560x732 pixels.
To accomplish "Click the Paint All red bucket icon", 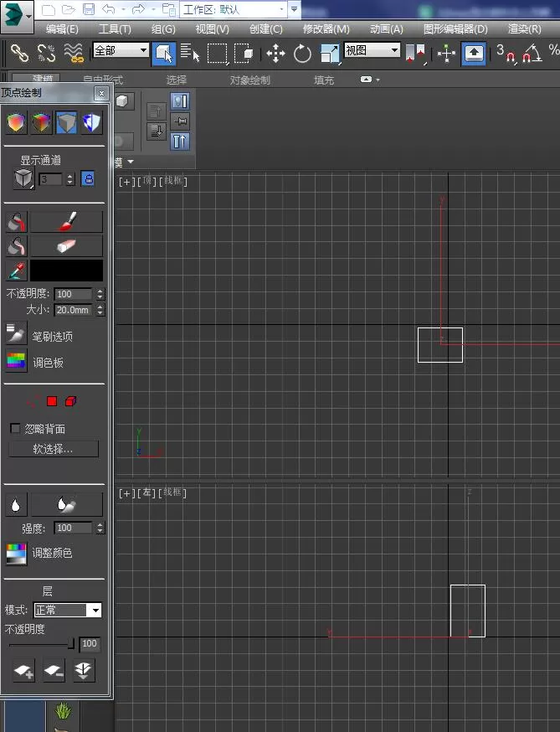I will coord(17,222).
